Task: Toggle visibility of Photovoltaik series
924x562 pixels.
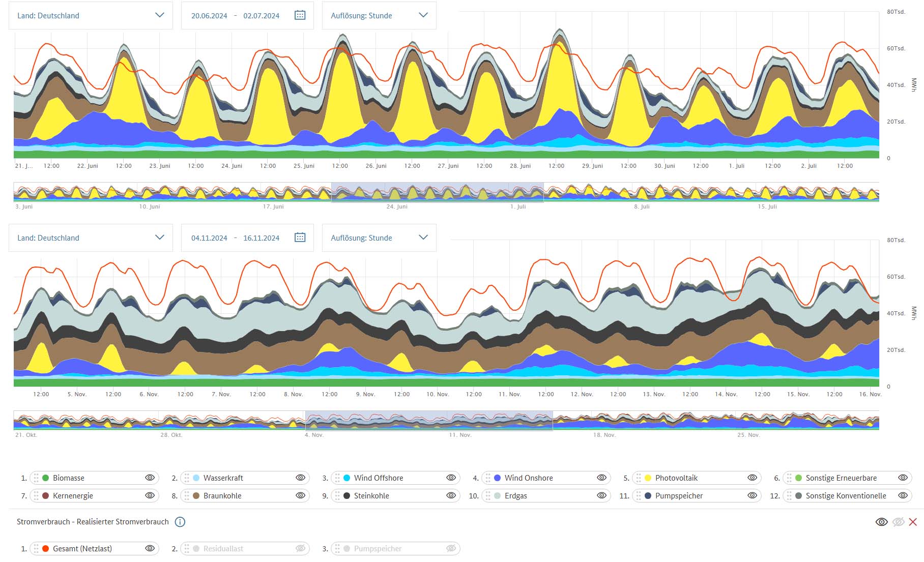Action: pos(752,478)
